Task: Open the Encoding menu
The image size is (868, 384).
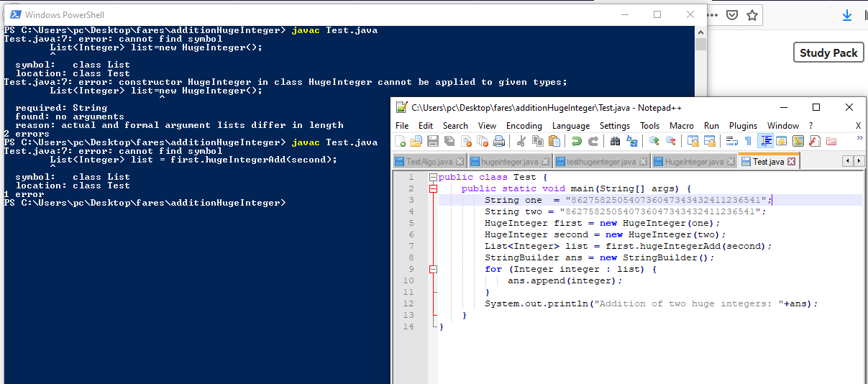Action: pos(524,125)
